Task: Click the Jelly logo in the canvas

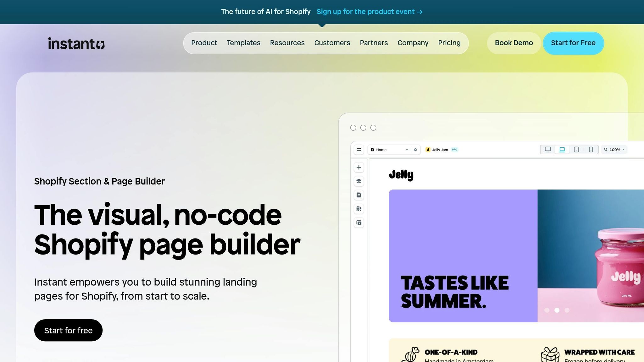Action: (x=401, y=175)
